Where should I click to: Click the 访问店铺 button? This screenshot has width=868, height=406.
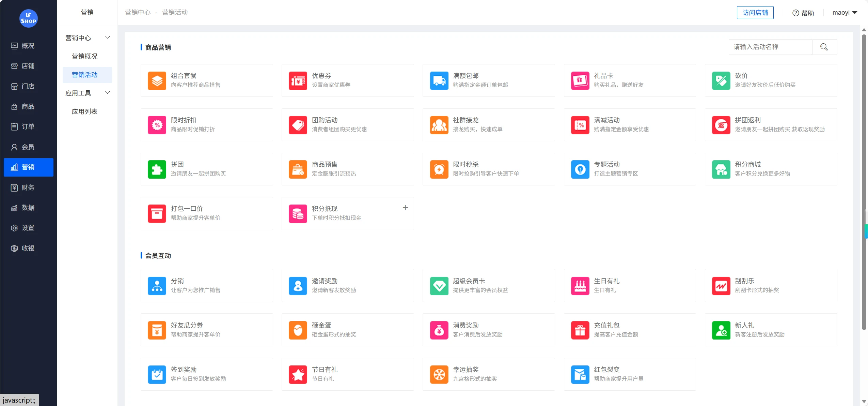[x=755, y=12]
